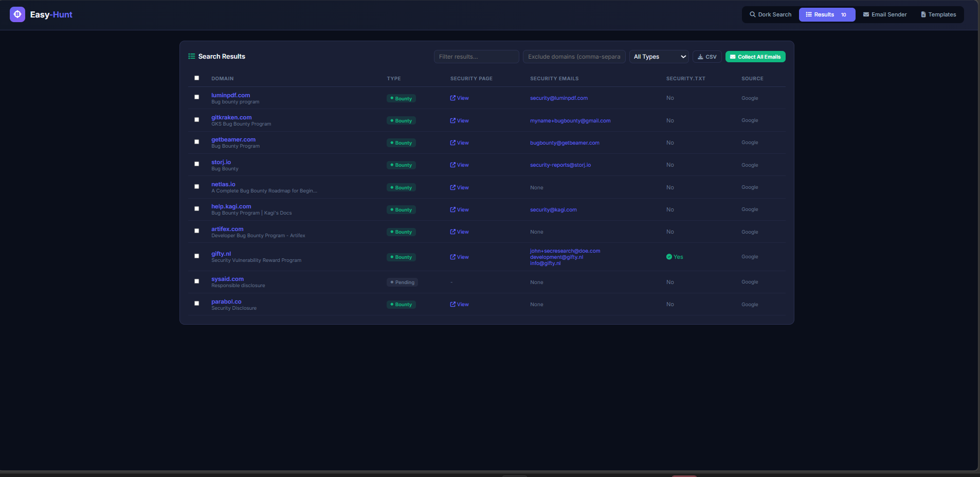Visit the netlas.io domain link
Screen dimensions: 980x477
pos(223,184)
